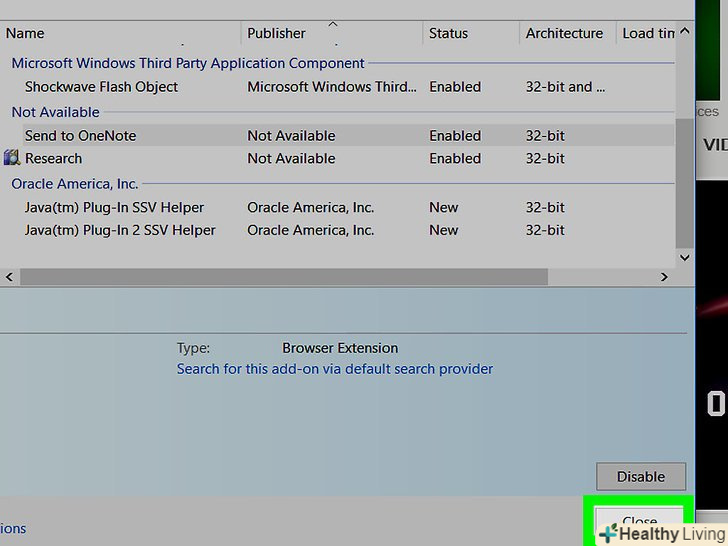The width and height of the screenshot is (728, 546).
Task: Click horizontal scrollbar right arrow
Action: 663,276
